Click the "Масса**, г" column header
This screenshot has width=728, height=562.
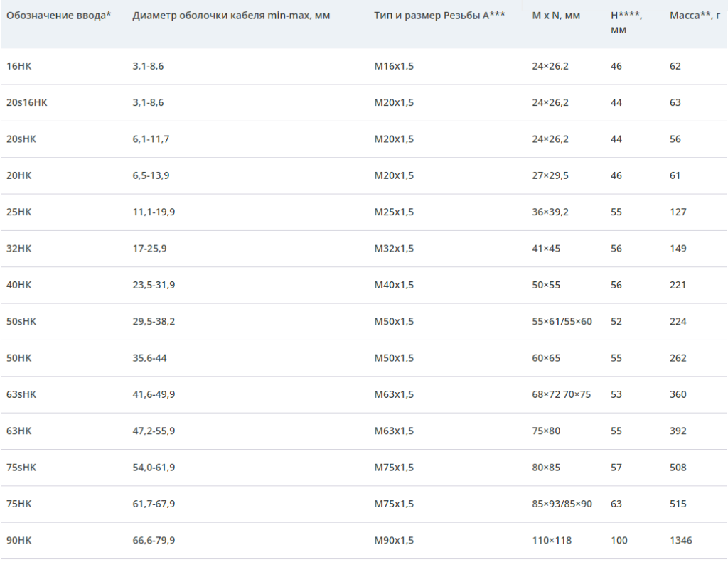695,16
